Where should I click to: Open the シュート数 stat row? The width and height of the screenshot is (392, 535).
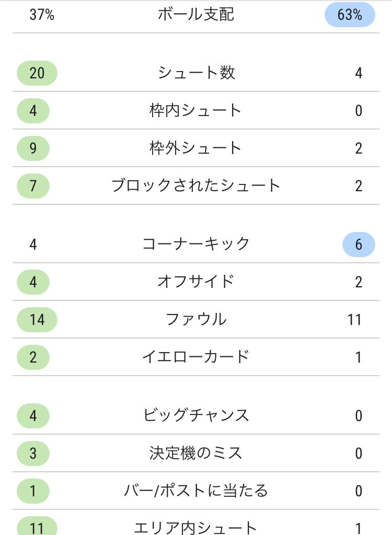click(x=196, y=73)
